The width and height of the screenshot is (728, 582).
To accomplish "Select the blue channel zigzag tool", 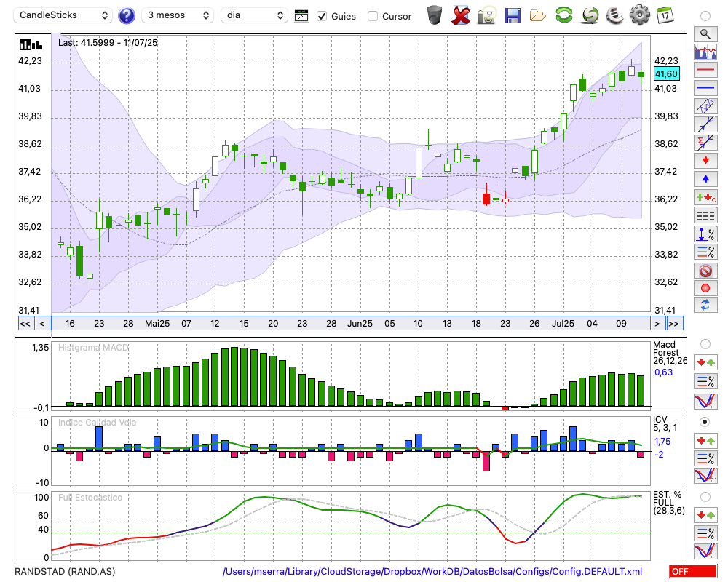I will (x=705, y=106).
